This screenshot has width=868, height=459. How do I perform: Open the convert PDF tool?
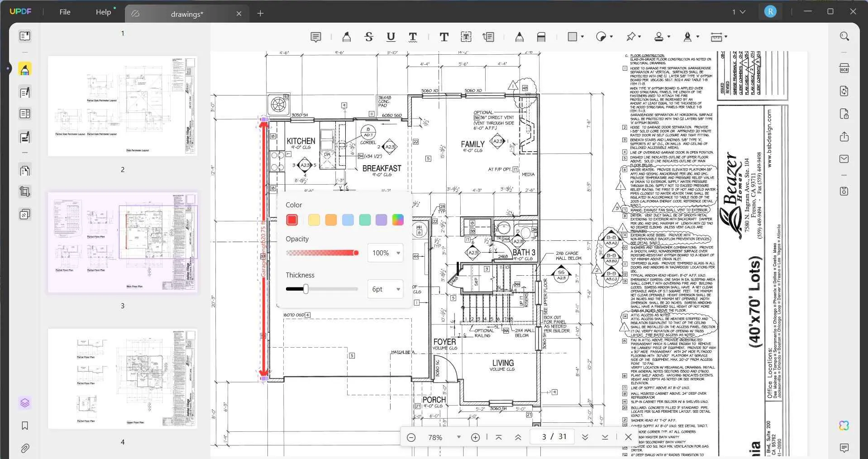coord(844,91)
